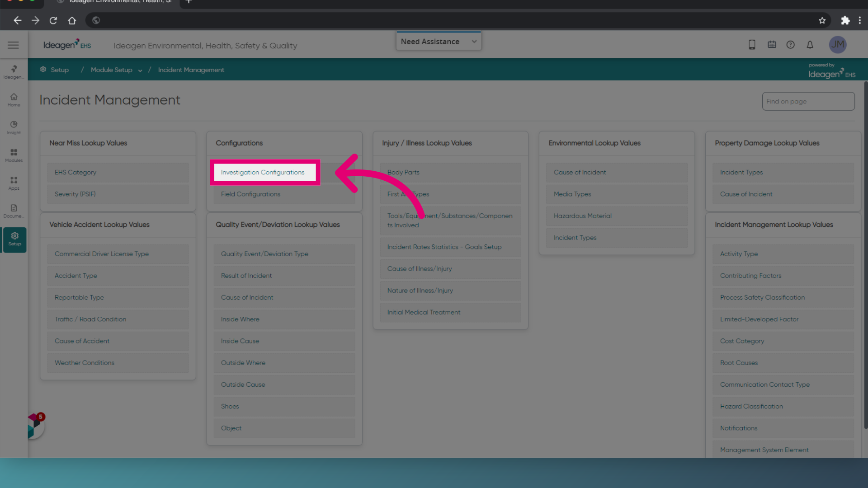Bookmark page with star icon
The image size is (868, 488).
(822, 20)
